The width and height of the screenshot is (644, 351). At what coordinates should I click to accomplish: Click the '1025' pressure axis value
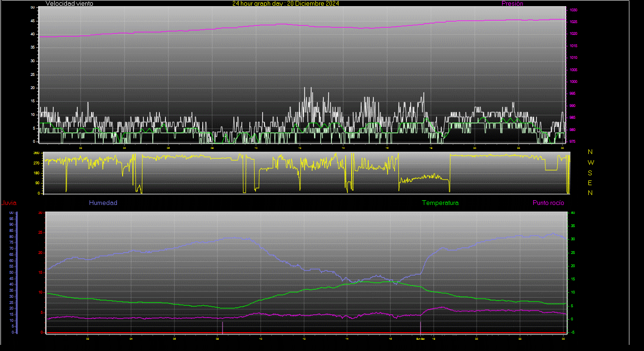click(x=574, y=22)
